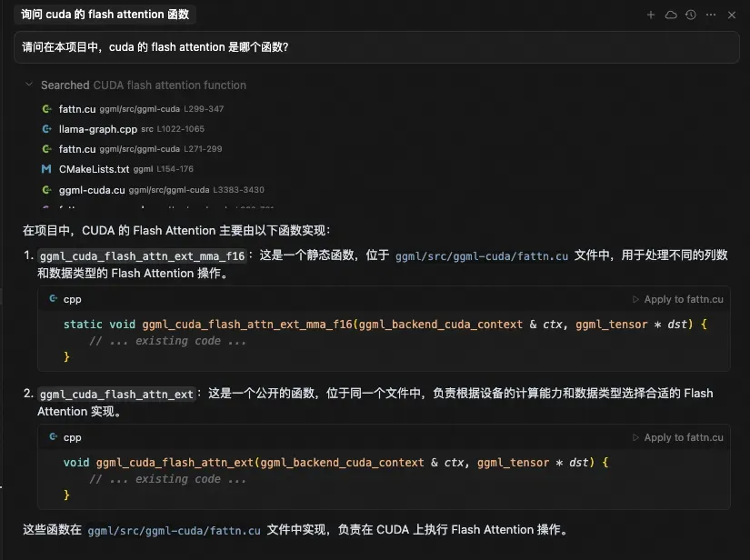Click the C++ icon beside fattn.cu L299-347

(48, 109)
